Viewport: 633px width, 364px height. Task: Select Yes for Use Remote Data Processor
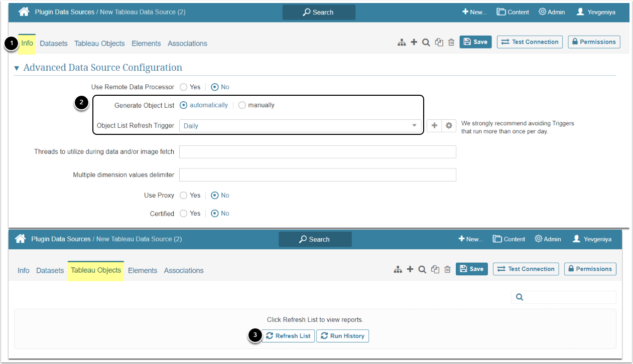[x=184, y=87]
